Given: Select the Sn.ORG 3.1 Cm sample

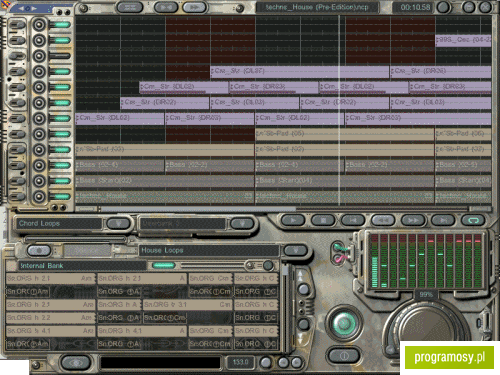Looking at the screenshot, I should 188,305.
